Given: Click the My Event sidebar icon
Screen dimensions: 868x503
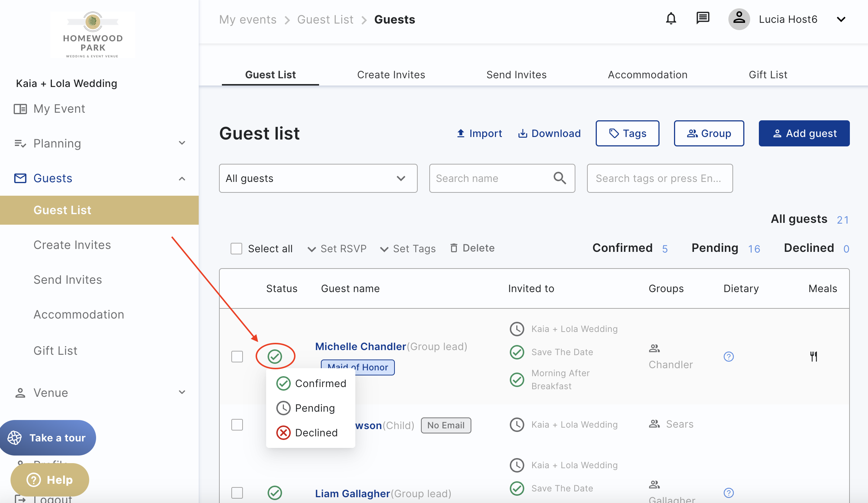Looking at the screenshot, I should tap(20, 109).
